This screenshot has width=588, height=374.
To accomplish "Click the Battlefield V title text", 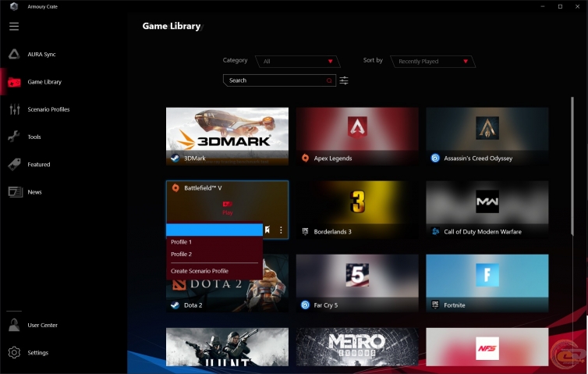I will click(x=203, y=187).
